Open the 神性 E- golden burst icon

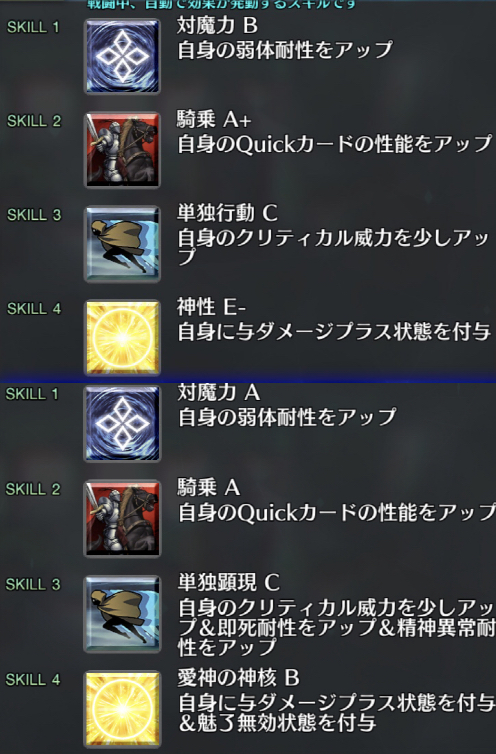[122, 337]
